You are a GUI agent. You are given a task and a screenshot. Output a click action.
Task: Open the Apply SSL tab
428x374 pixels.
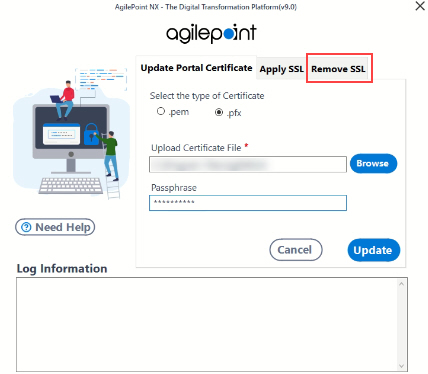coord(282,69)
